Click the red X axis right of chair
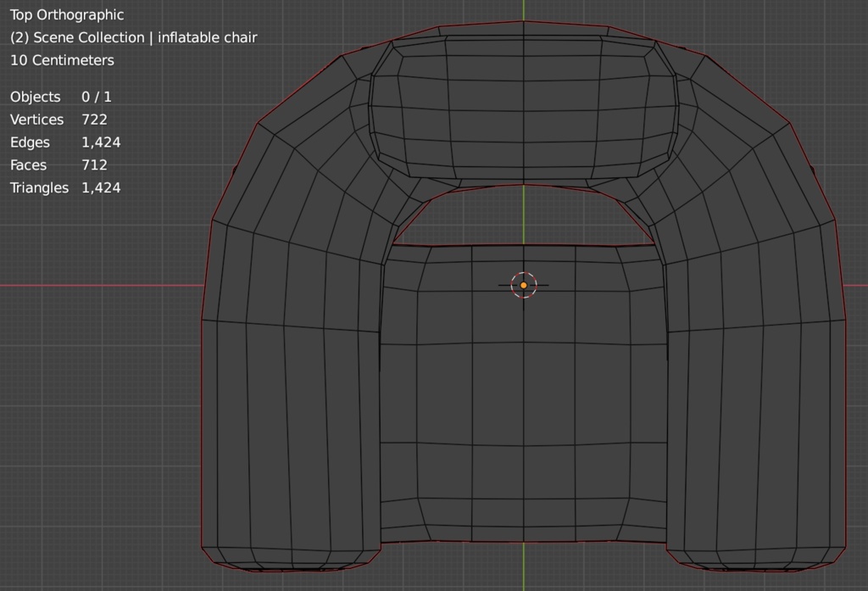 (x=856, y=285)
